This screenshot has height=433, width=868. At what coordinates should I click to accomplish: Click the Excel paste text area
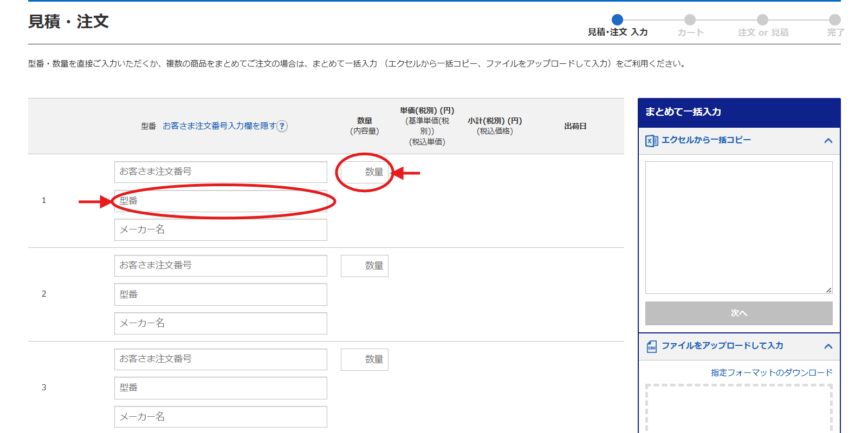click(x=739, y=227)
